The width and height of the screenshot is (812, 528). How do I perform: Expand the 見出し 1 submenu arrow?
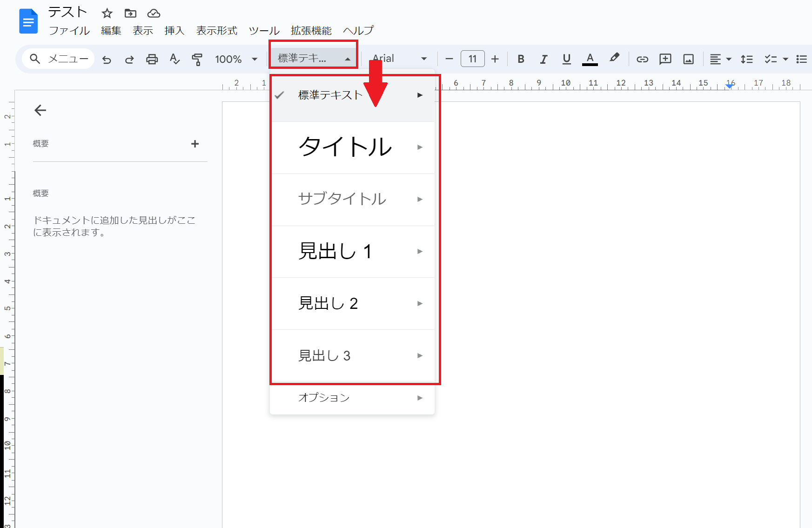click(x=420, y=252)
